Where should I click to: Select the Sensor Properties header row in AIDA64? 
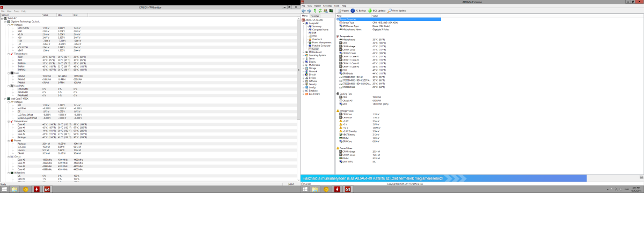[389, 19]
